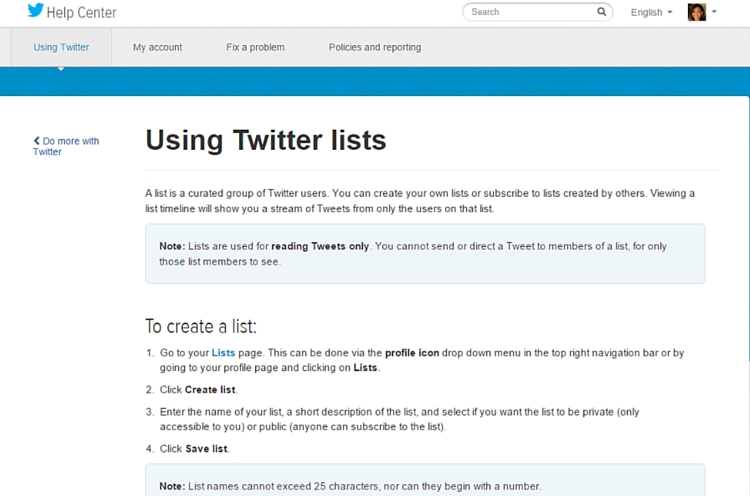Click the To create a list heading
This screenshot has height=496, width=750.
tap(201, 327)
